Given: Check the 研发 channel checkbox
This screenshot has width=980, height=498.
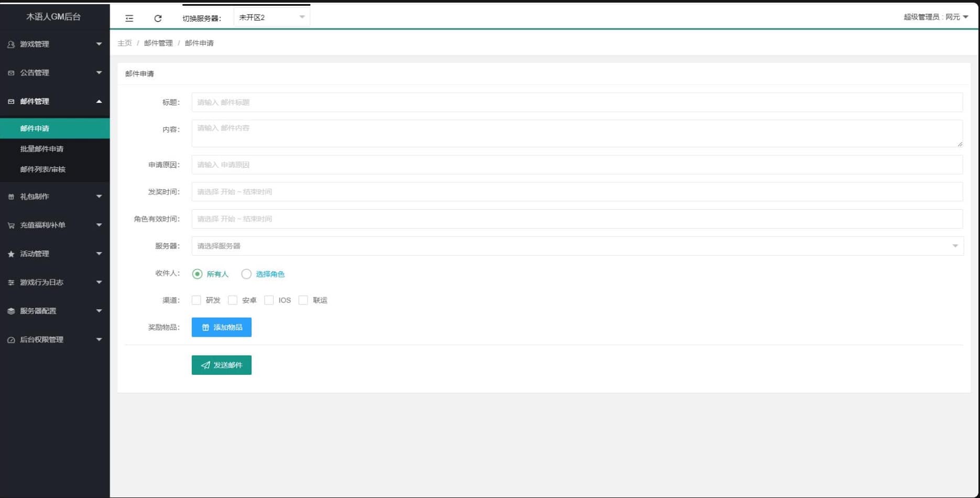Looking at the screenshot, I should click(x=197, y=300).
